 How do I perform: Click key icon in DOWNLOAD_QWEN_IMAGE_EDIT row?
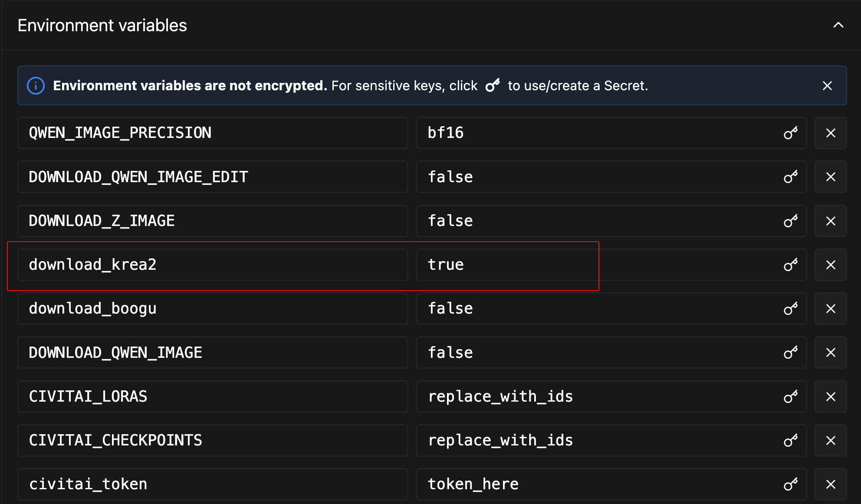[x=790, y=177]
